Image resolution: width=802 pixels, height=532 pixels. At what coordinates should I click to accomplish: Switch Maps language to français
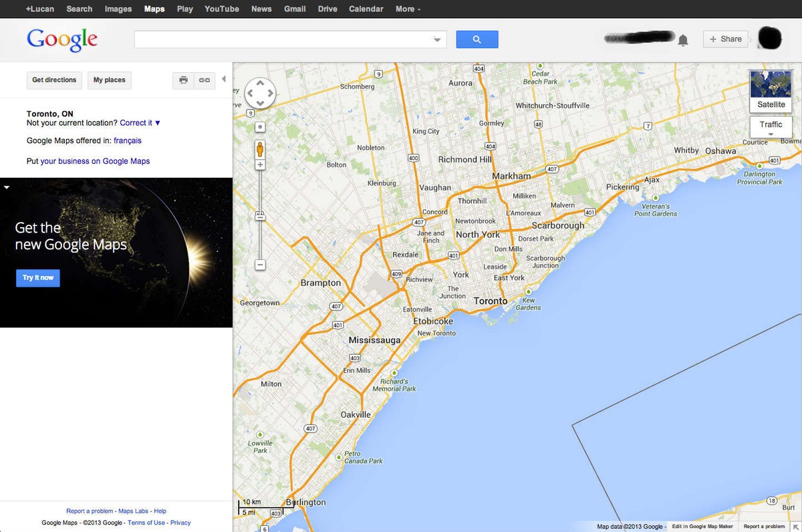pyautogui.click(x=128, y=141)
